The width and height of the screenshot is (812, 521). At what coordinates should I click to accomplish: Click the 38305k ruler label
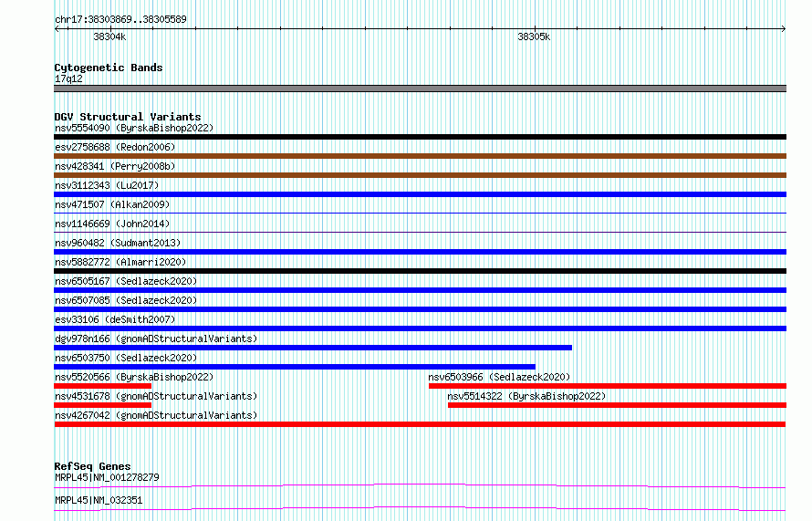coord(534,36)
